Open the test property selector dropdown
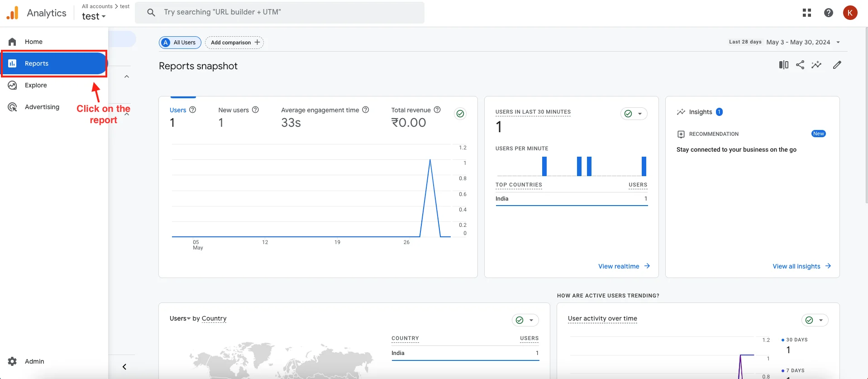This screenshot has width=868, height=379. point(94,16)
